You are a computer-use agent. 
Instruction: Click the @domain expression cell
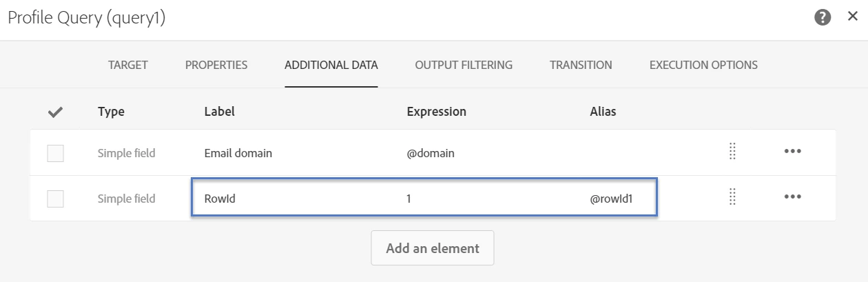tap(431, 154)
